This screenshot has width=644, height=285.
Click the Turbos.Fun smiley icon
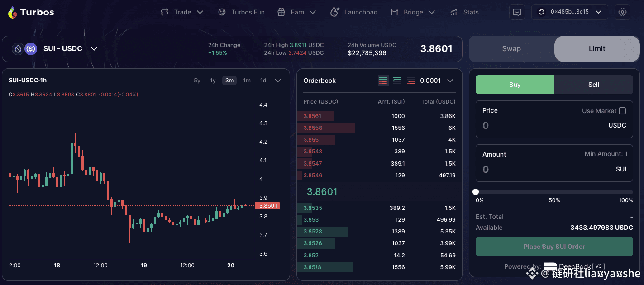point(222,12)
